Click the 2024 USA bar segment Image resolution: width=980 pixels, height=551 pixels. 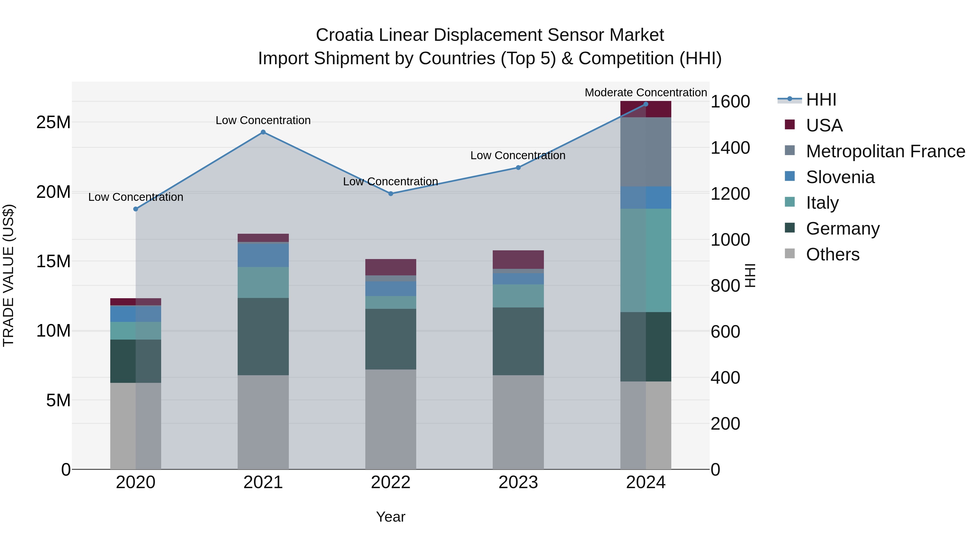tap(646, 109)
